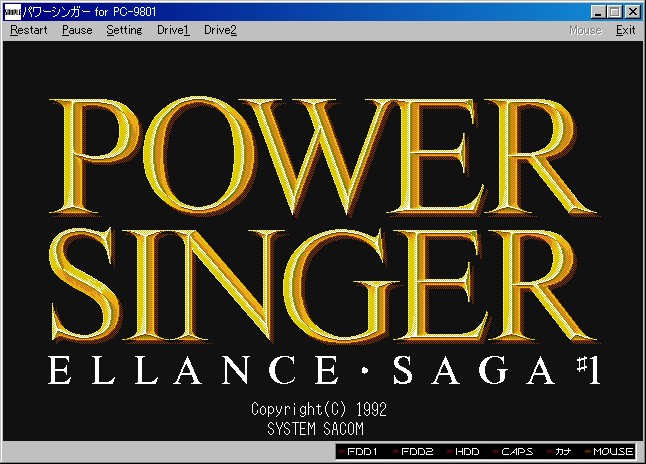Screen dimensions: 646x464
Task: Click the Copyright(C) 1992 text
Action: click(x=319, y=409)
